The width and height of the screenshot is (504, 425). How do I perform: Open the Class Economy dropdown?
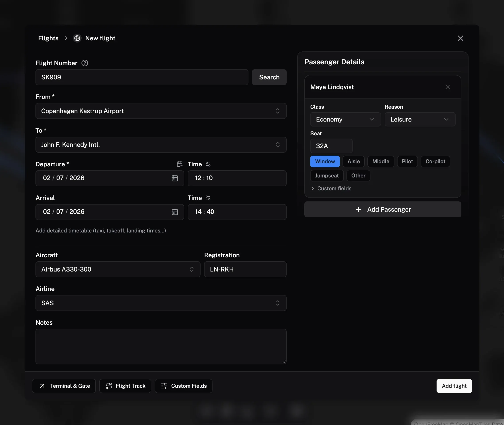point(345,119)
